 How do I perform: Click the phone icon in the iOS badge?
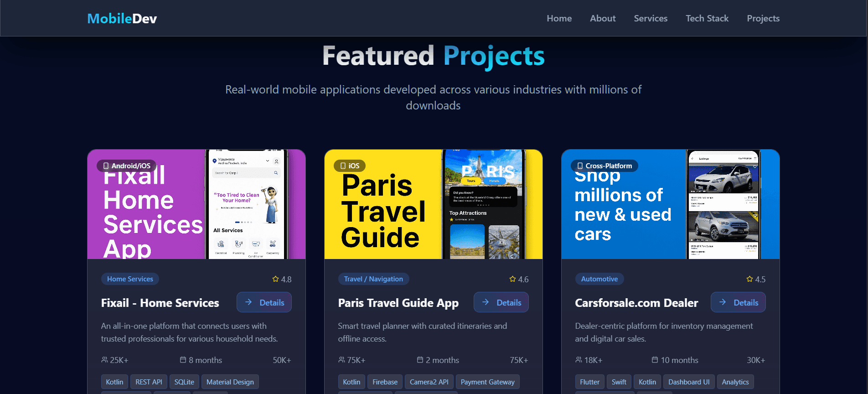[x=342, y=166]
